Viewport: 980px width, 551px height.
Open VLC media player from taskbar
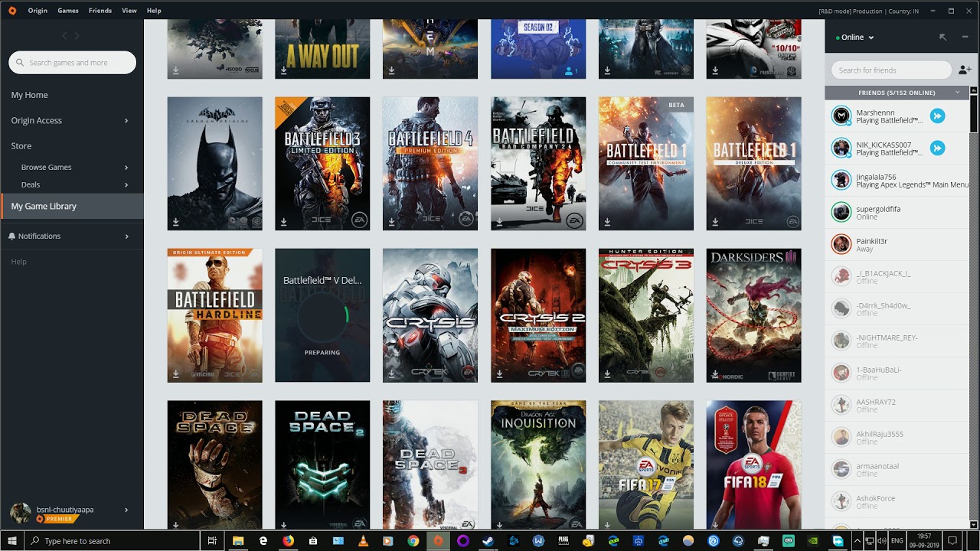(363, 540)
